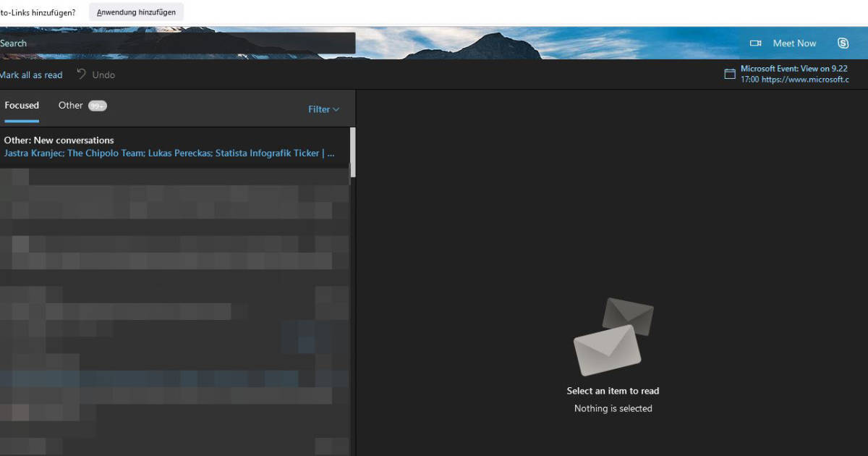Click the Meet Now video camera icon
This screenshot has height=456, width=868.
pos(755,43)
